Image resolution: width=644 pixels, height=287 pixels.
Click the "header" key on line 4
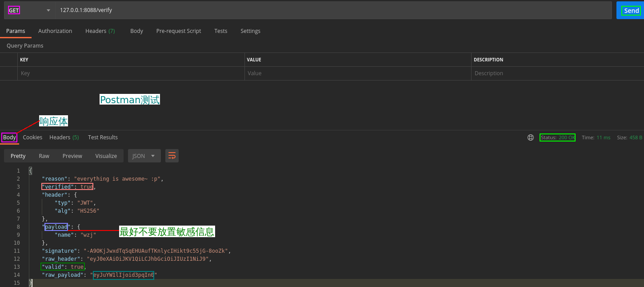pyautogui.click(x=55, y=195)
